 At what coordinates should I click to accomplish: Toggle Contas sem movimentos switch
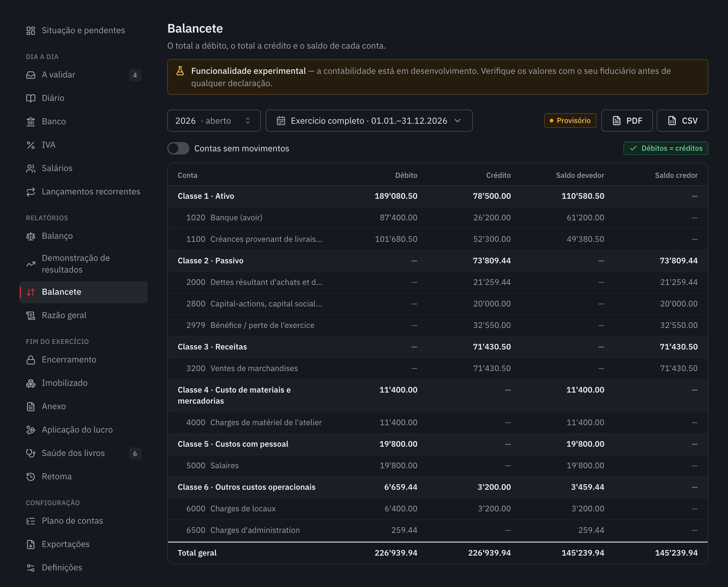point(178,148)
